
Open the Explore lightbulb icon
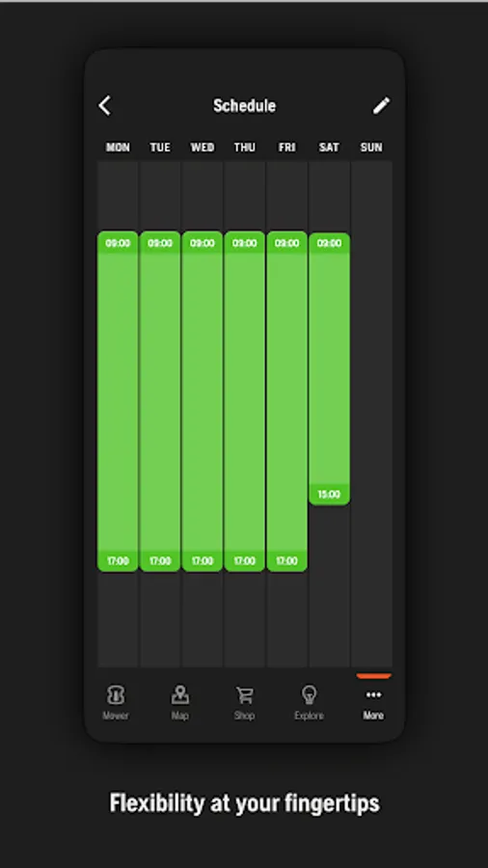coord(309,694)
